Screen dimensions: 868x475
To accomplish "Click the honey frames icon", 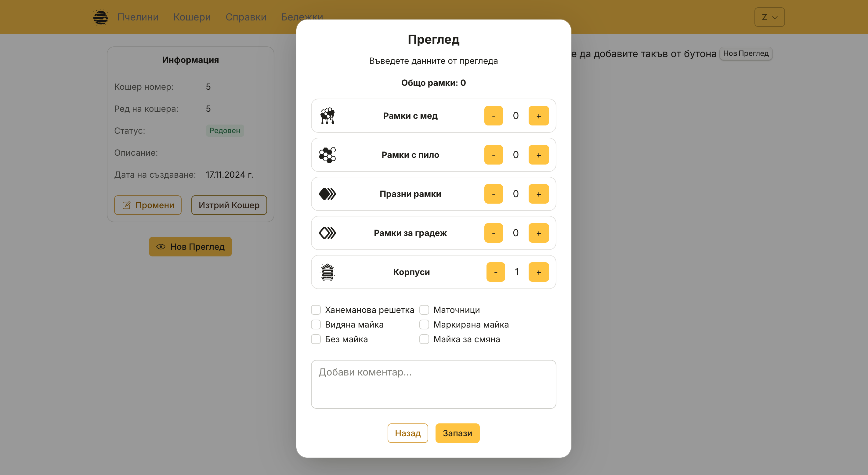I will 327,116.
